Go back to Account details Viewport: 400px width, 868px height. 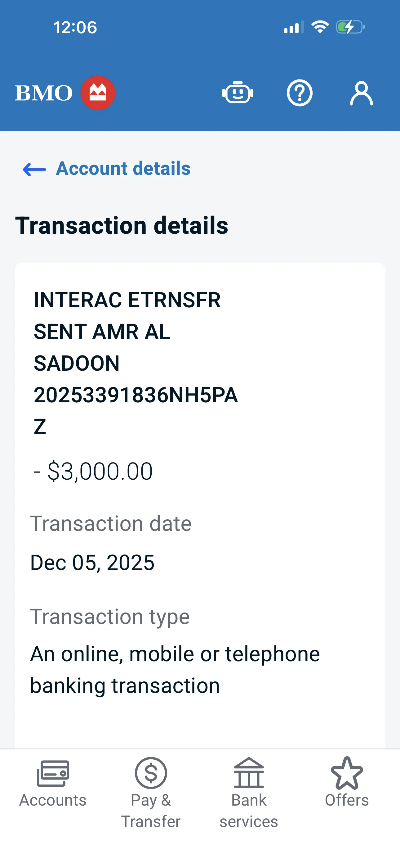click(123, 169)
